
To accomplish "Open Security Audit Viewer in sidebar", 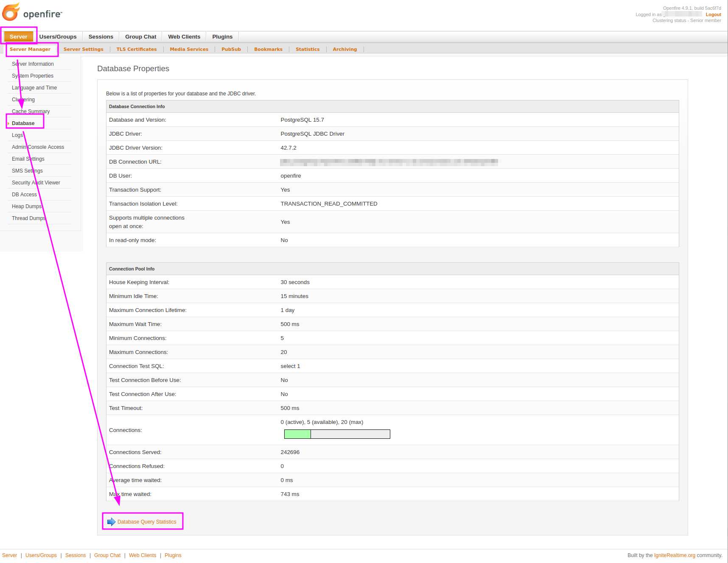I will [36, 183].
